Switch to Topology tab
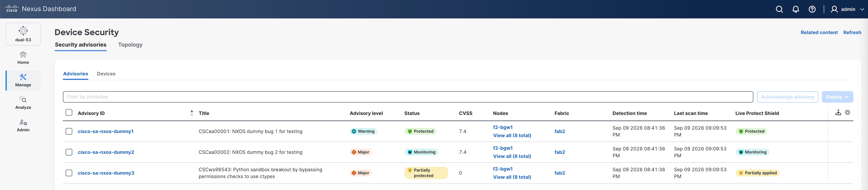Screen dimensions: 868x190 [130, 45]
